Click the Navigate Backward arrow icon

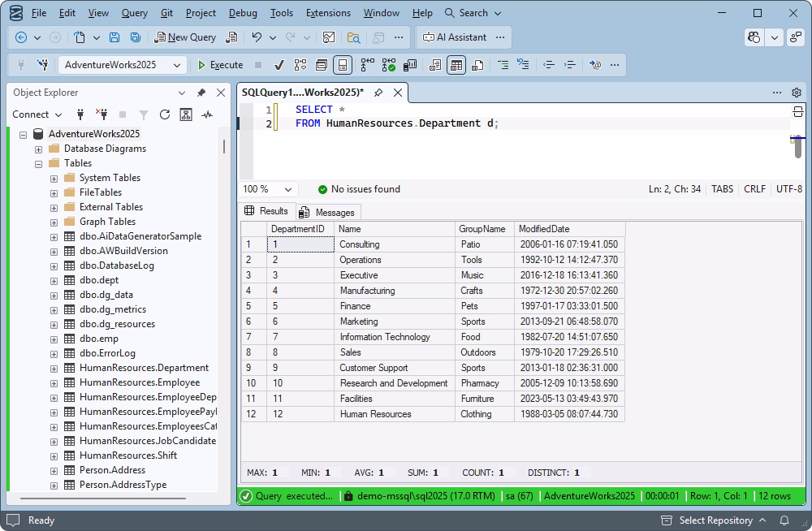[x=21, y=37]
